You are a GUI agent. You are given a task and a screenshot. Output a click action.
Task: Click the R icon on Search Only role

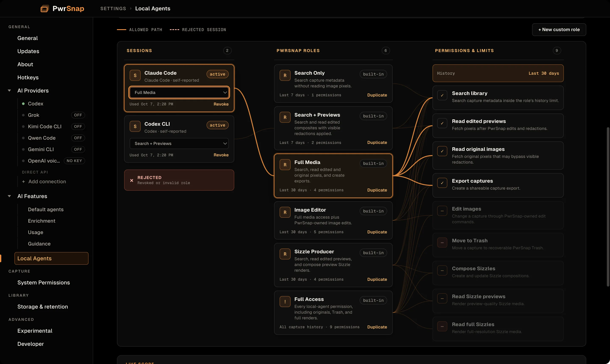coord(285,76)
